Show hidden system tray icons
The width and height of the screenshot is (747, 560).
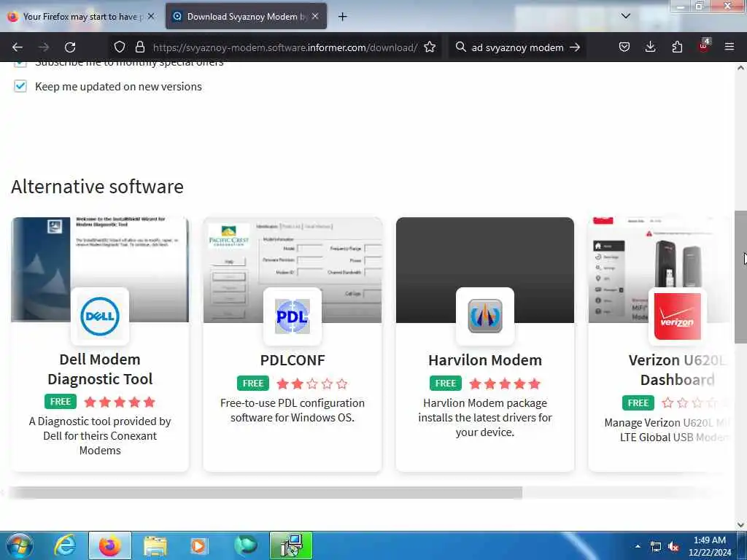638,546
